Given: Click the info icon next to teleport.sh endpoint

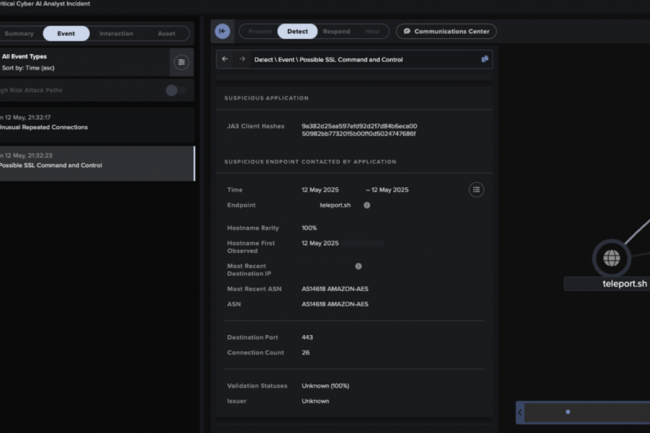Looking at the screenshot, I should click(x=367, y=205).
